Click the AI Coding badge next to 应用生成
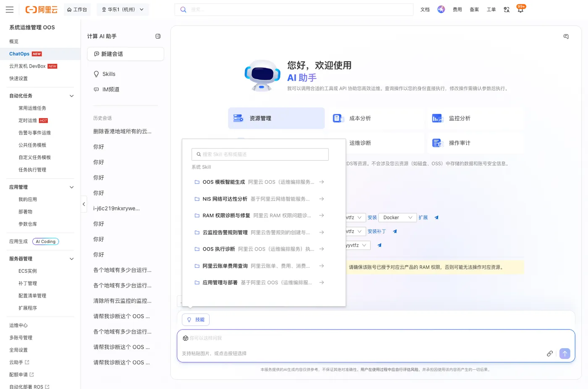Viewport: 588px width, 389px height. 46,242
